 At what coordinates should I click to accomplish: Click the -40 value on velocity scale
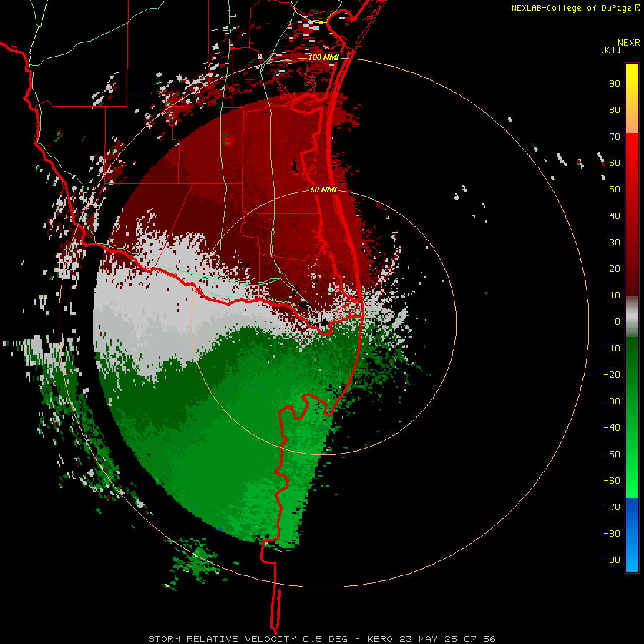coord(612,428)
